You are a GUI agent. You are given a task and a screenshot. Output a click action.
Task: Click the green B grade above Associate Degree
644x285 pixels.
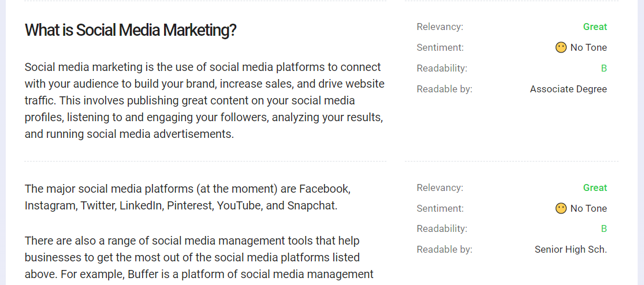tap(604, 69)
